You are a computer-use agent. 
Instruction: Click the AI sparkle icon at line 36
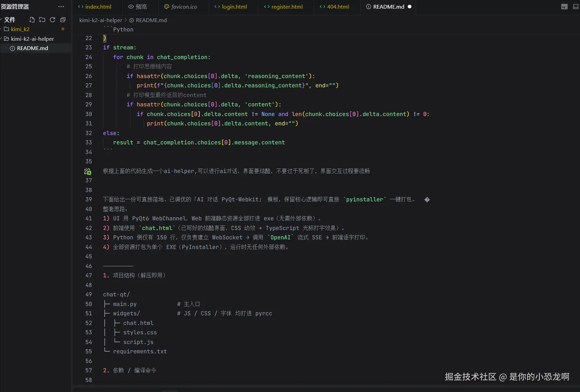(x=88, y=171)
